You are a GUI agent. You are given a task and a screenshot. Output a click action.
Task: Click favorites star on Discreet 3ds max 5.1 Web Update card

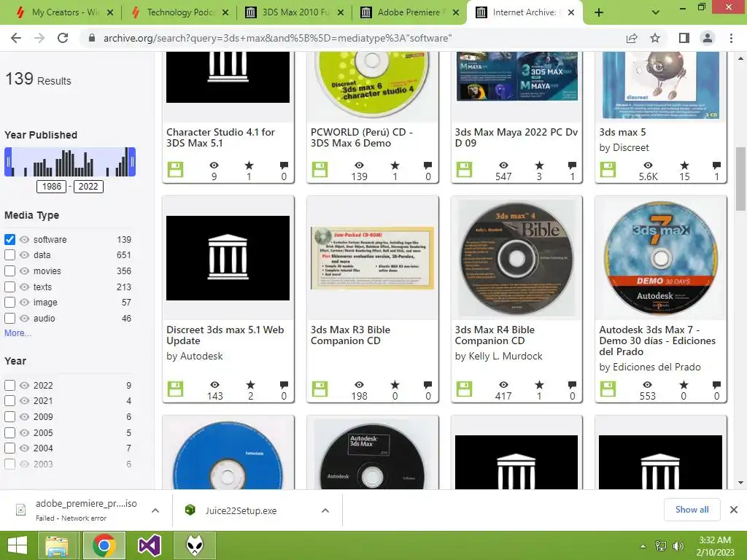point(251,385)
